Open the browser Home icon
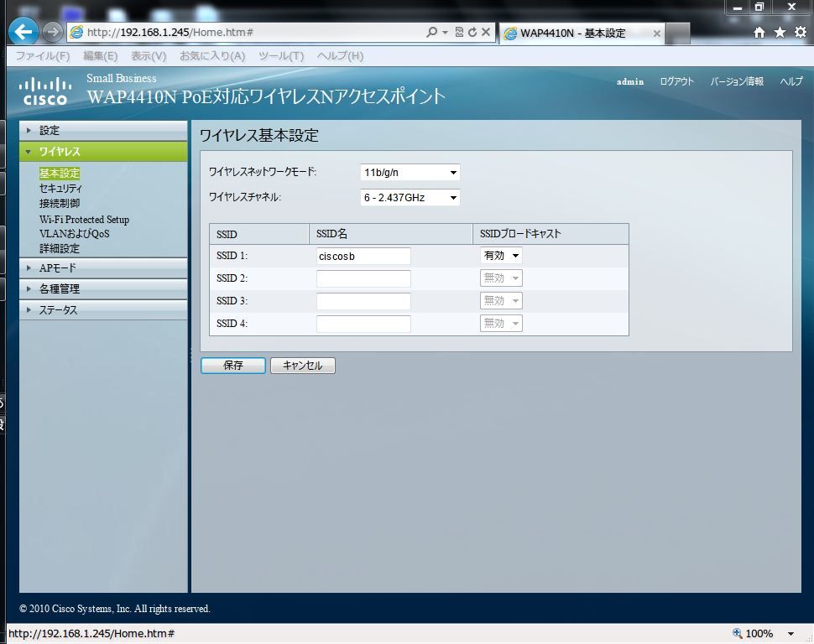This screenshot has width=814, height=644. click(x=759, y=33)
